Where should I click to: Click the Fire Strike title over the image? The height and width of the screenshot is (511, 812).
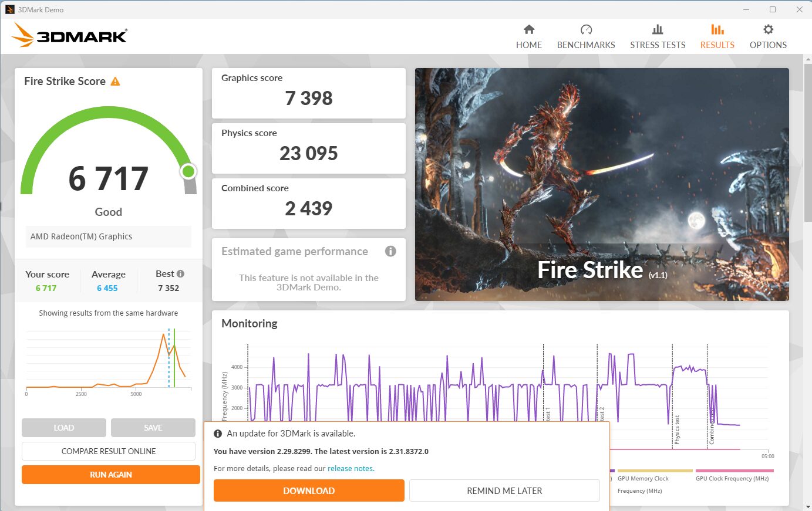click(x=591, y=270)
